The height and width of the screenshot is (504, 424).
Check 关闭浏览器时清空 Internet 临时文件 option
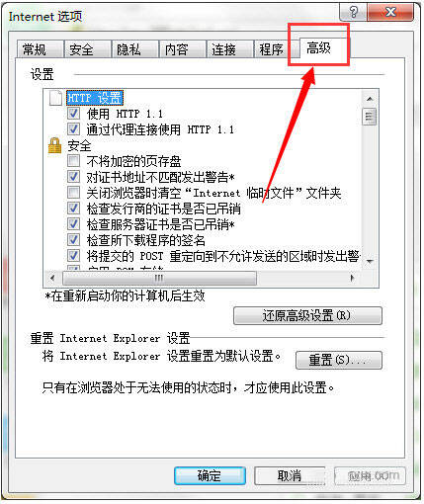73,193
